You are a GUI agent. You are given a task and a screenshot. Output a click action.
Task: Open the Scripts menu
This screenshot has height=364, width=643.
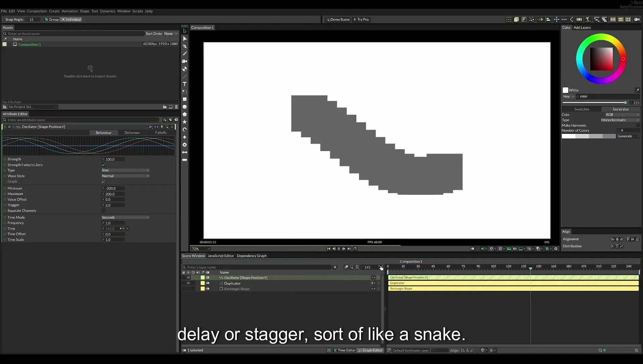(x=137, y=11)
